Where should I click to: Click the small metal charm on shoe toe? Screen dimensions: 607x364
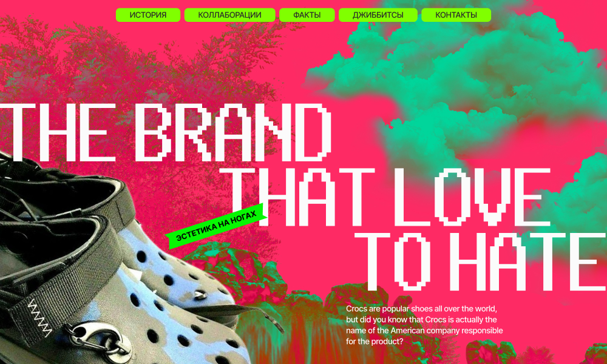(200, 295)
